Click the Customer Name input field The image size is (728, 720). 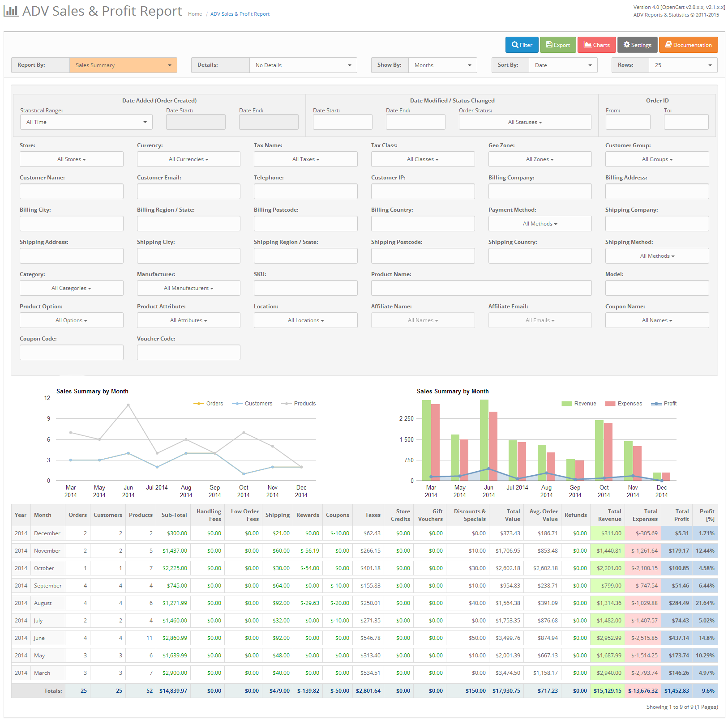(x=72, y=192)
